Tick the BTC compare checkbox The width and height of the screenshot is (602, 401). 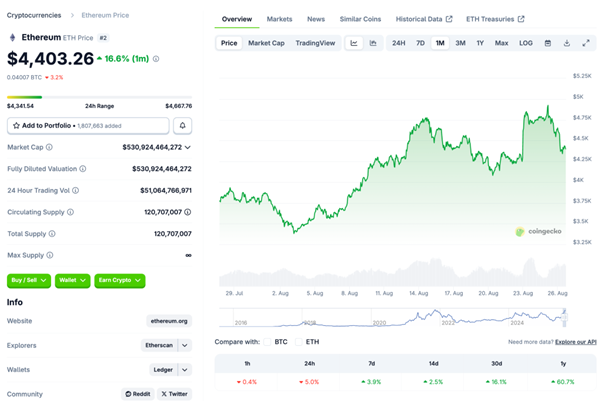(267, 342)
